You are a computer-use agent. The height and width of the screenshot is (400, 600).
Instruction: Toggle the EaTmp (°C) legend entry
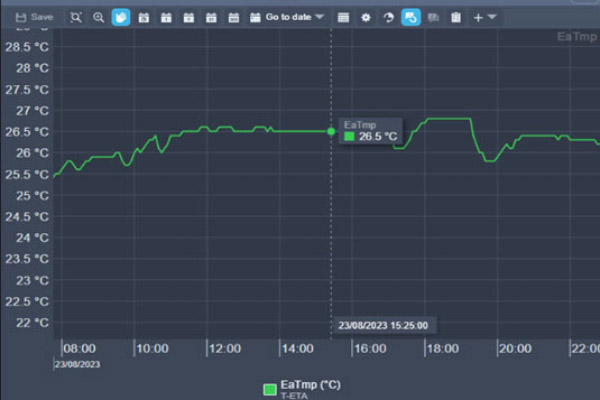[x=310, y=385]
